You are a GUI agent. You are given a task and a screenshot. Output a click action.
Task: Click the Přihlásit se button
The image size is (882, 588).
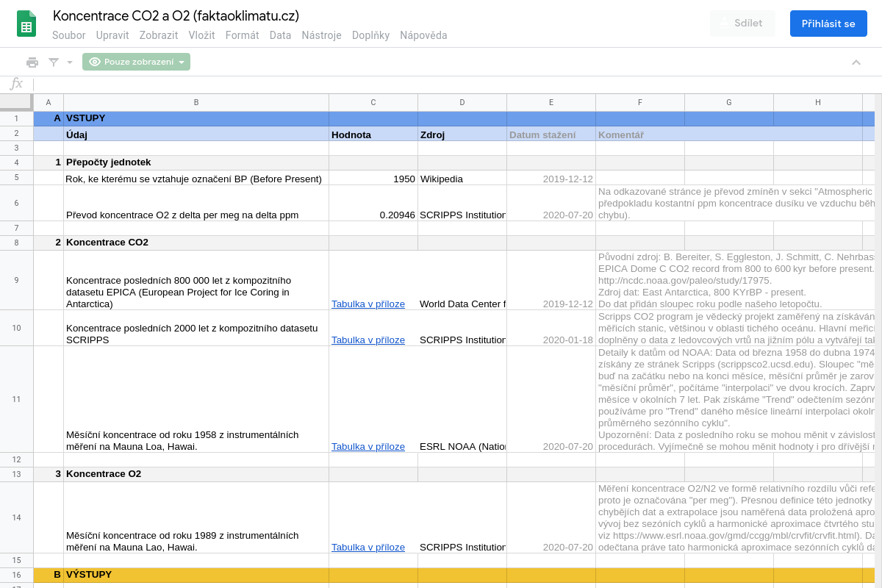coord(828,24)
